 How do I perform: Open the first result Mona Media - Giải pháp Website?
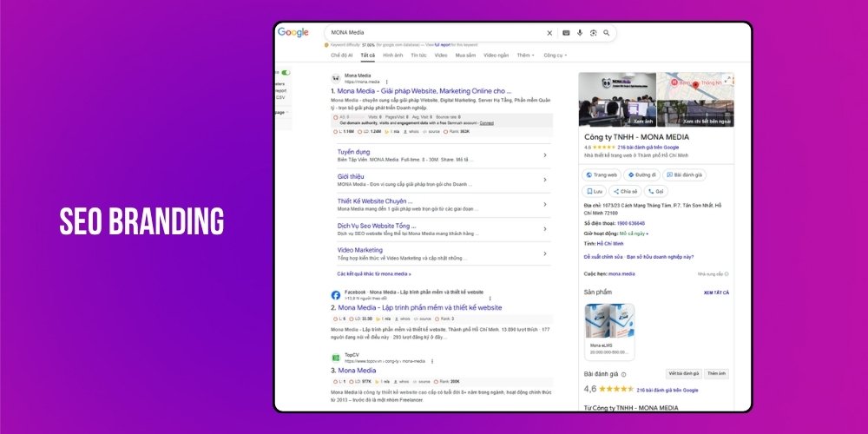tap(424, 91)
